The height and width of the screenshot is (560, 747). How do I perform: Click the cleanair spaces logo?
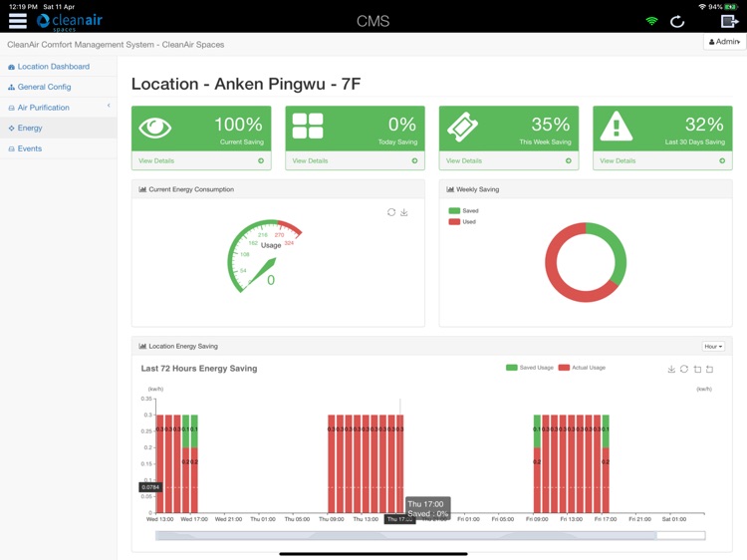[70, 22]
